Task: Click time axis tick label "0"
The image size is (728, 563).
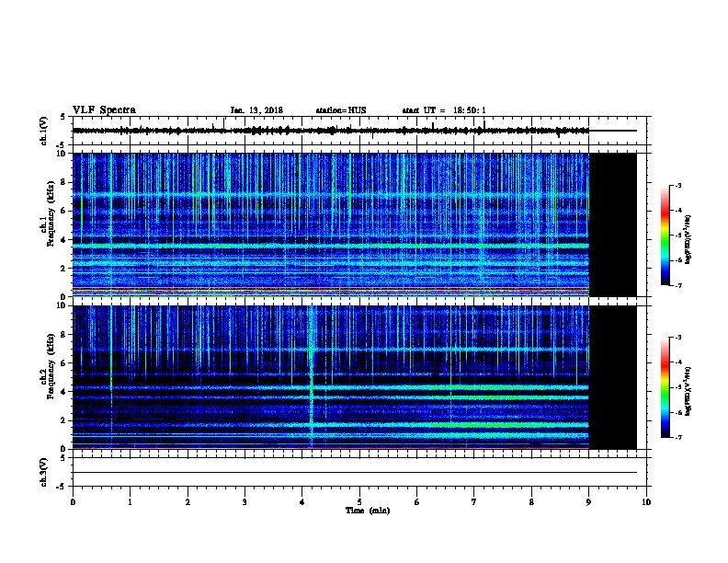Action: [x=73, y=501]
